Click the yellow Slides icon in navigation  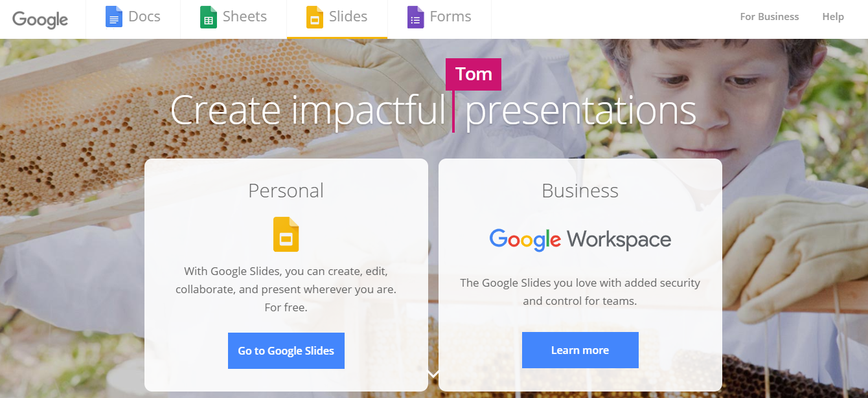315,17
